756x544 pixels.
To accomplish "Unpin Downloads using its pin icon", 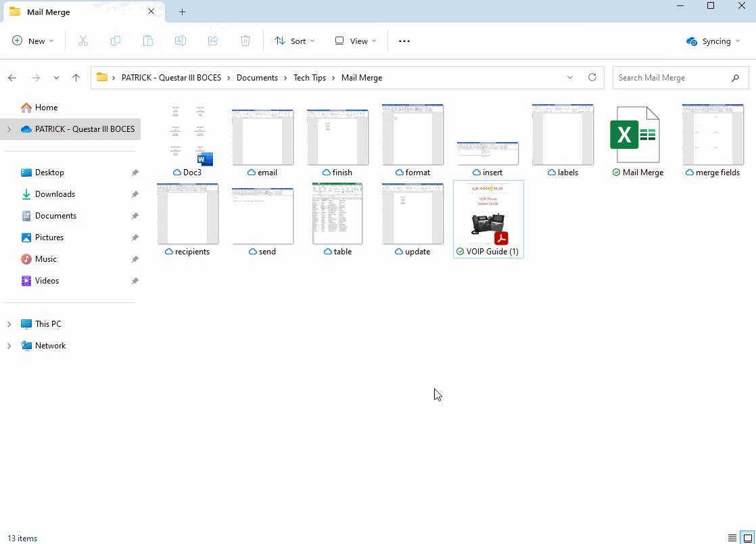I will [x=135, y=194].
